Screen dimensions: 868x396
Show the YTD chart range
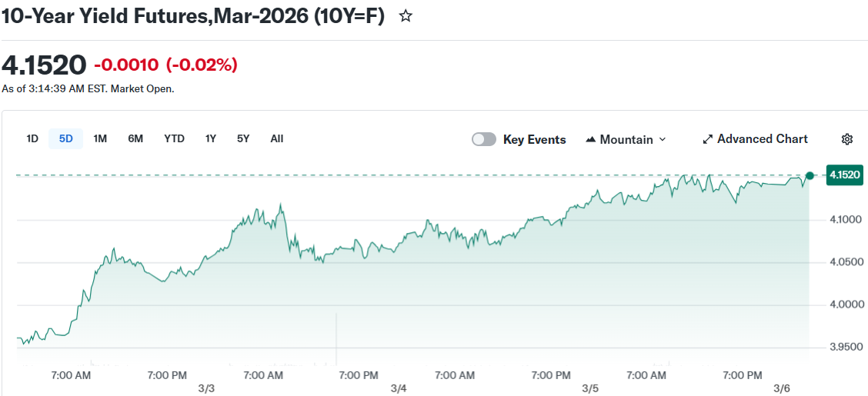[x=174, y=138]
